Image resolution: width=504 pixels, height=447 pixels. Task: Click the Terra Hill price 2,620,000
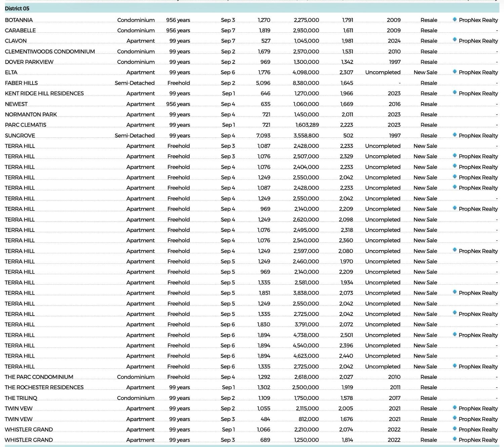click(x=306, y=220)
